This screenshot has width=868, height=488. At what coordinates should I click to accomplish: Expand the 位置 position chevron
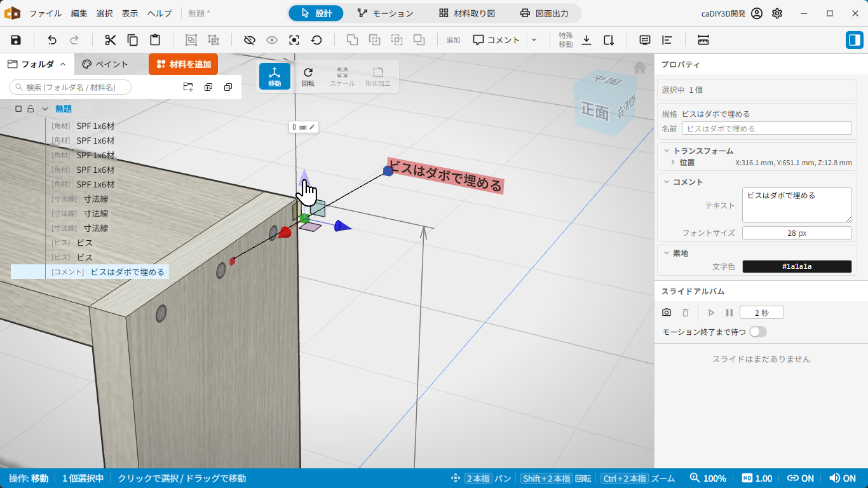(673, 163)
